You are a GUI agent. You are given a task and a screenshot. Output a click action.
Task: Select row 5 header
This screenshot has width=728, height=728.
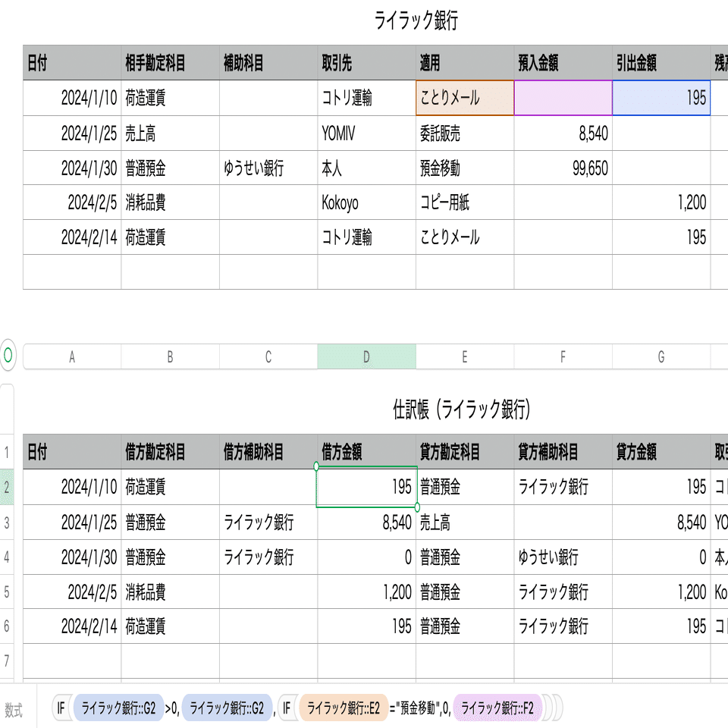tap(7, 591)
